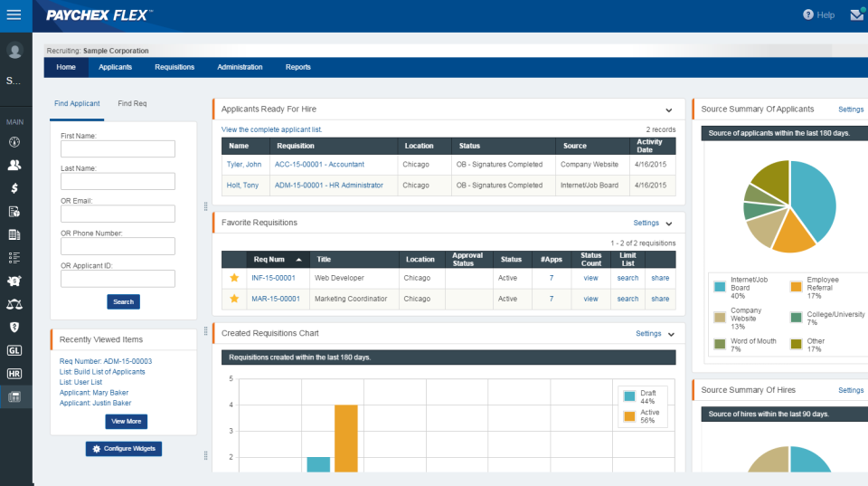Collapse the Applicants Ready For Hire panel
This screenshot has height=486, width=868.
669,110
